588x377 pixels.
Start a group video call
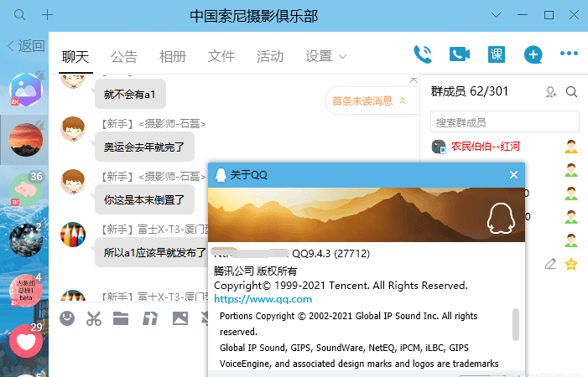[x=460, y=54]
